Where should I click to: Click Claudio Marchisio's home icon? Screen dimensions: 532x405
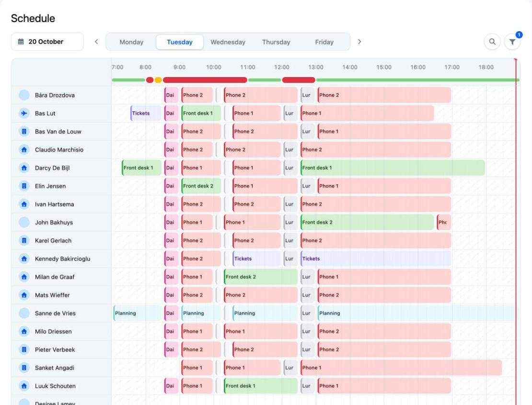pos(24,149)
